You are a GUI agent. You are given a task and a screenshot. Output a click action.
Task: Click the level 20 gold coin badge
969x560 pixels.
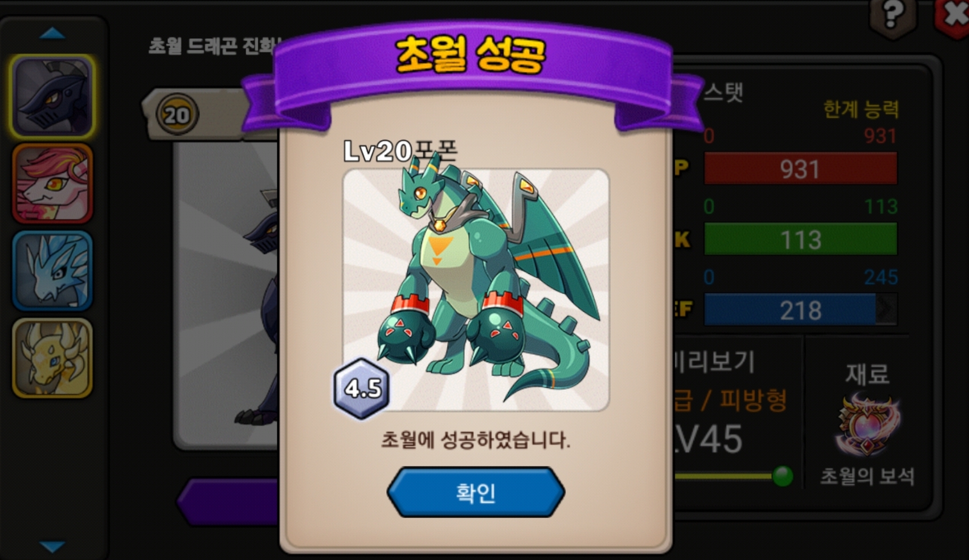(x=177, y=116)
